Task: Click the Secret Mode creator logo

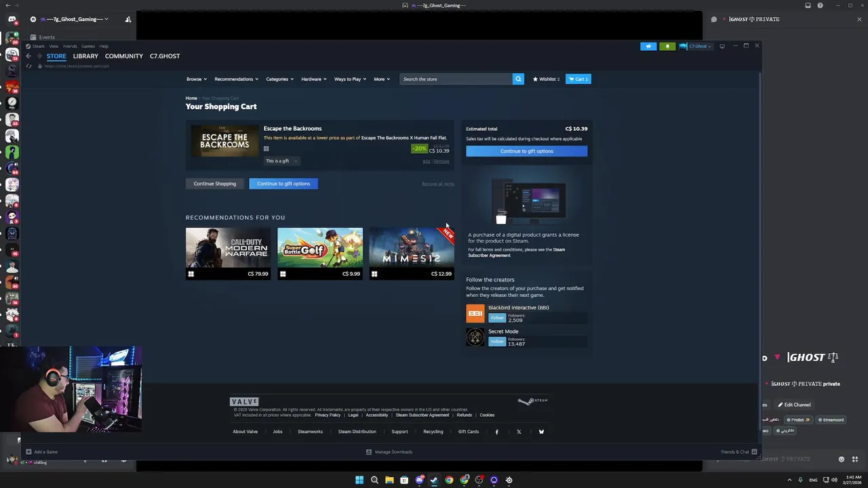Action: click(x=475, y=337)
